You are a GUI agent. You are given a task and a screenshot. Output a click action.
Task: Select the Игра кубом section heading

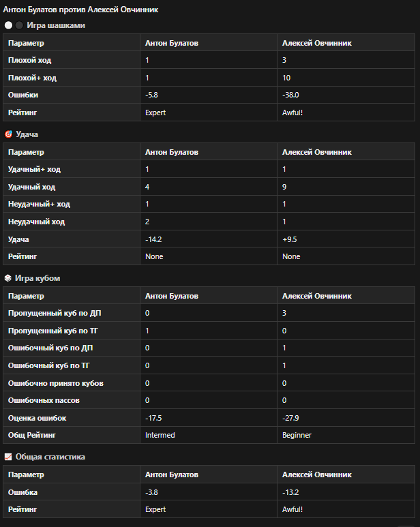(37, 278)
